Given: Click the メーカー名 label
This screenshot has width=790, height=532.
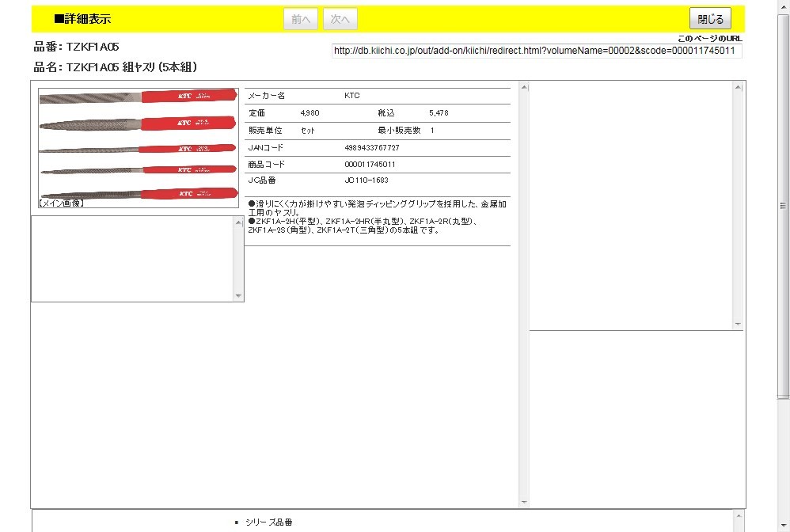Looking at the screenshot, I should tap(267, 95).
